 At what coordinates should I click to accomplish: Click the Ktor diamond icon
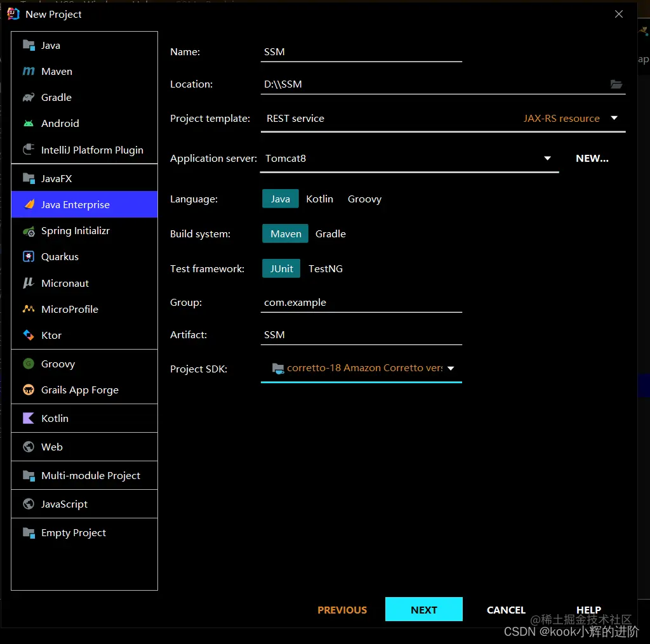(x=29, y=335)
